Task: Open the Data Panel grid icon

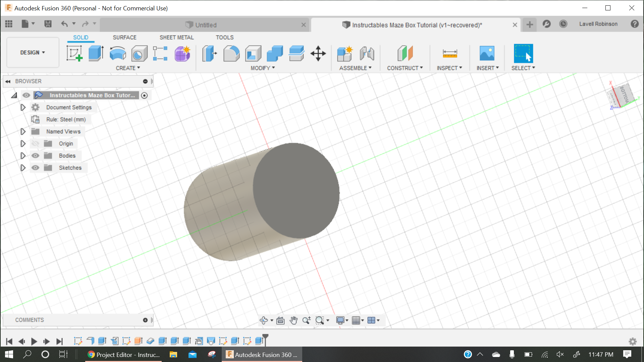Action: click(9, 24)
